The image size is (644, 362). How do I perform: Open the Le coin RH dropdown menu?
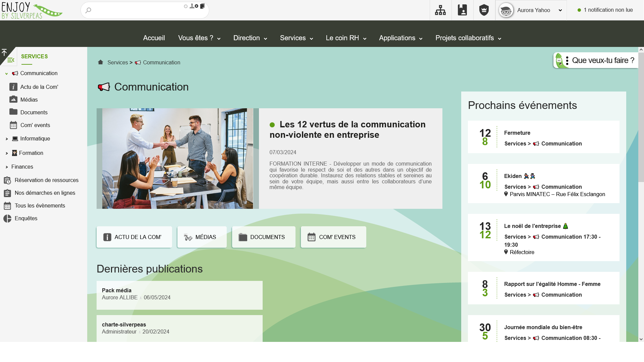point(346,38)
